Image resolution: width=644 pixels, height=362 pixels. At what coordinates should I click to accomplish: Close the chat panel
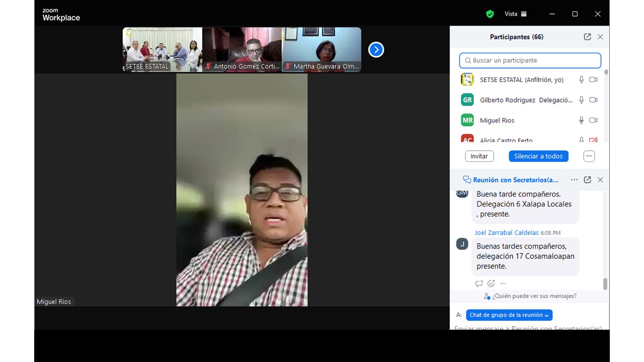(x=600, y=179)
